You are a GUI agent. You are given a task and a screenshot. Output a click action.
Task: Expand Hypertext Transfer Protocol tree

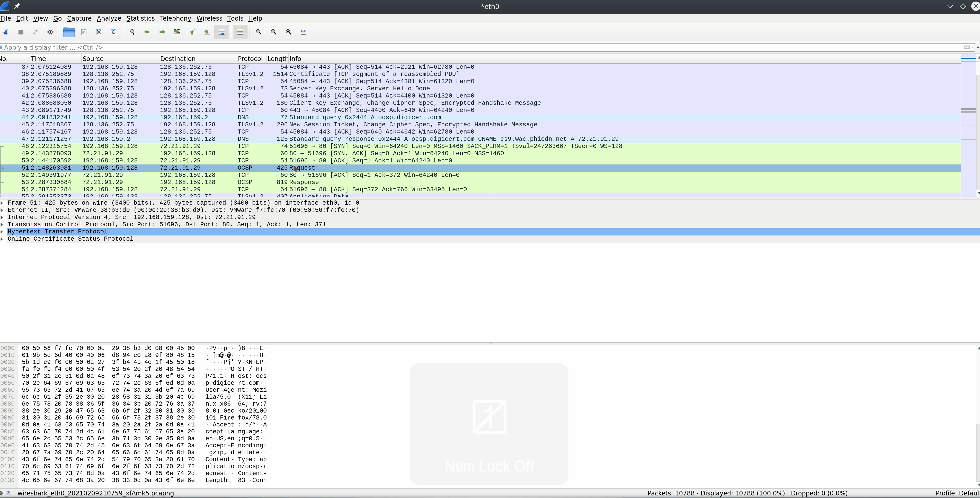2,232
